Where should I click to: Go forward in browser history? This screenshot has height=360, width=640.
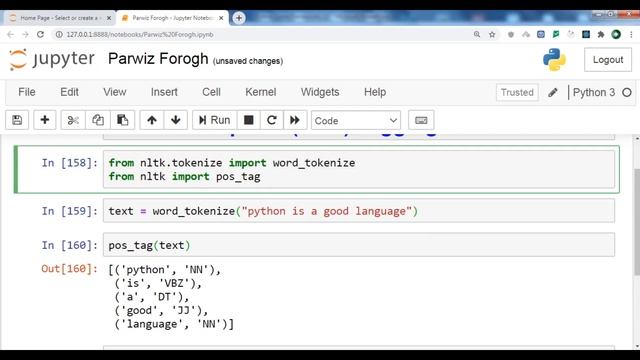click(x=25, y=35)
